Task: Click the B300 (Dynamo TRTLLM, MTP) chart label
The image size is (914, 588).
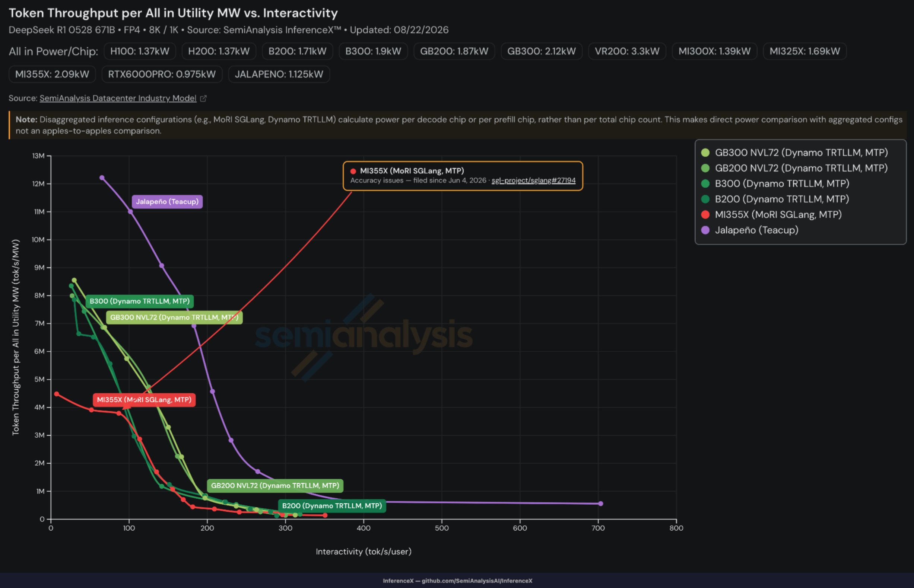Action: pyautogui.click(x=139, y=301)
